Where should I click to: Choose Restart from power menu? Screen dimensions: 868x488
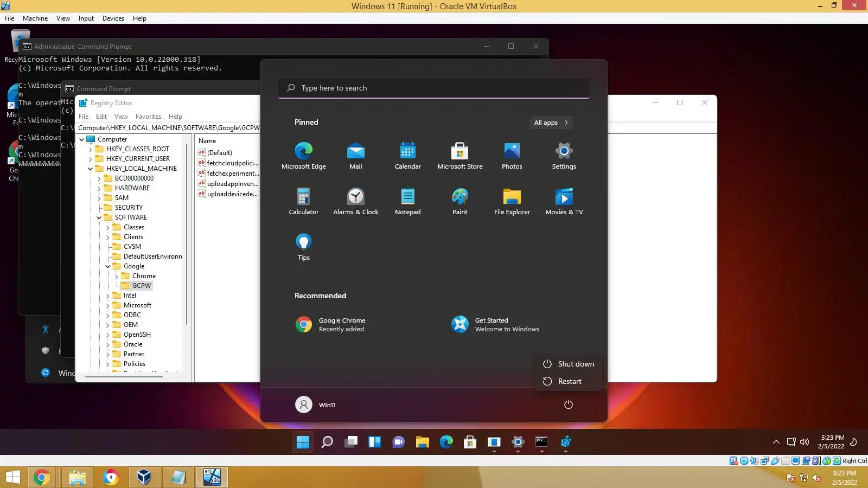coord(569,381)
